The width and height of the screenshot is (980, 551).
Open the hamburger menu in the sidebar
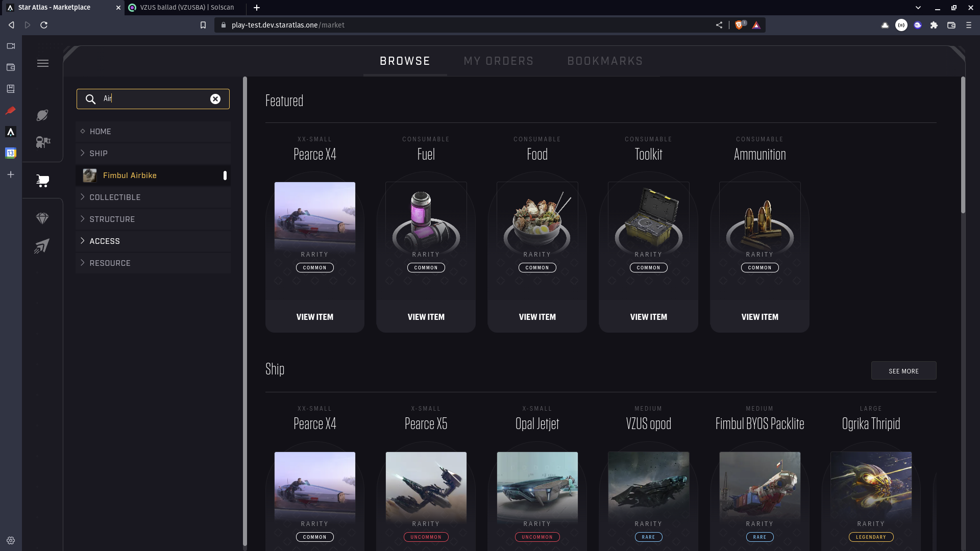[x=43, y=63]
